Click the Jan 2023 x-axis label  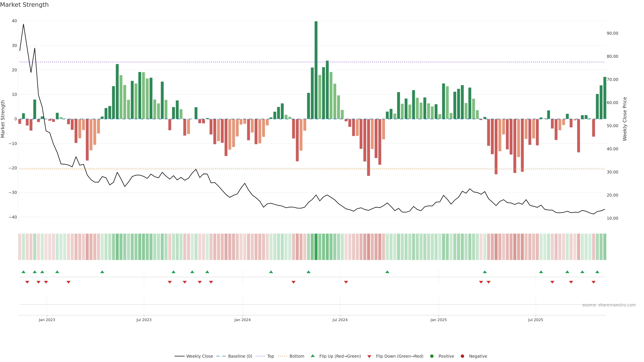click(47, 320)
